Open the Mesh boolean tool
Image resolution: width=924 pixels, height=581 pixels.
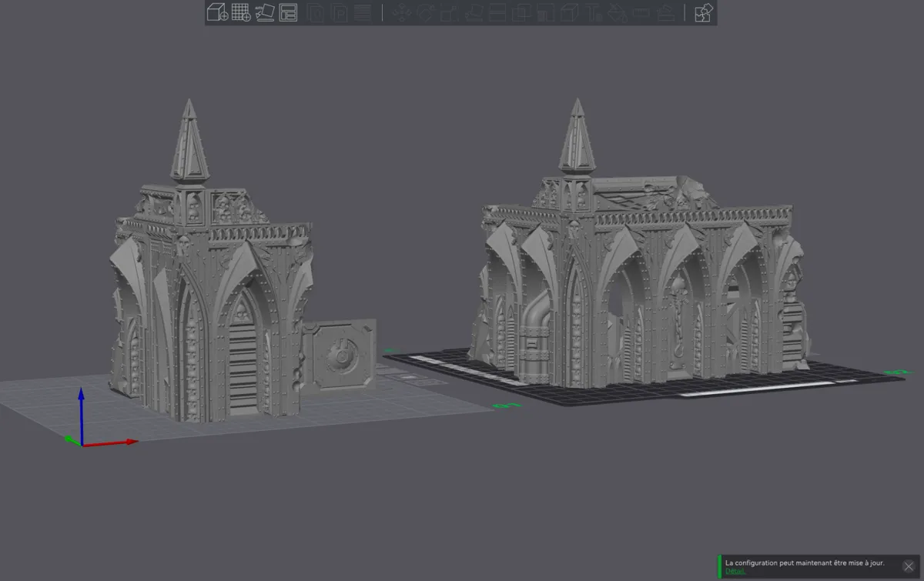point(521,12)
